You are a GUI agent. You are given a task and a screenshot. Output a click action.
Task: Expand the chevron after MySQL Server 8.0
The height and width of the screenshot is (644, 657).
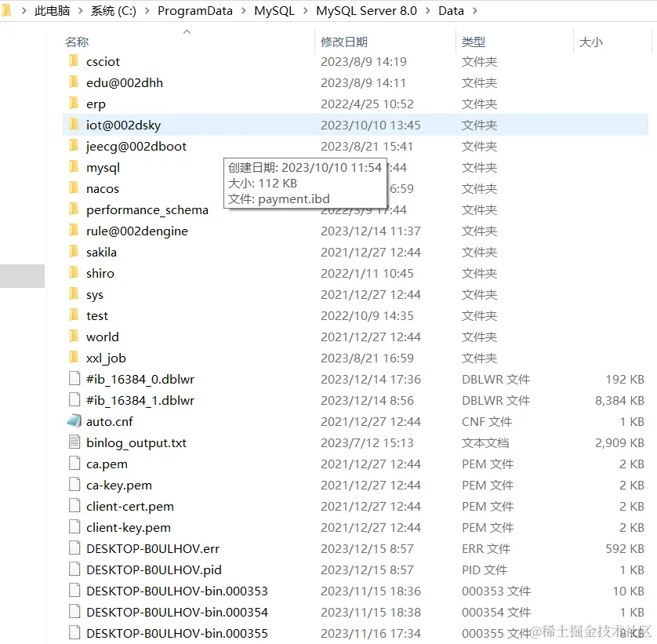pos(428,10)
